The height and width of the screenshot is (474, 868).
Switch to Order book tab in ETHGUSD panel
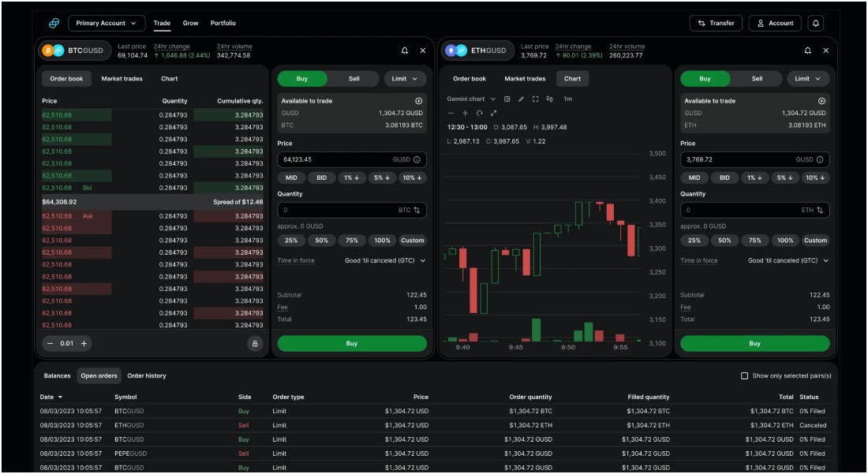coord(470,79)
